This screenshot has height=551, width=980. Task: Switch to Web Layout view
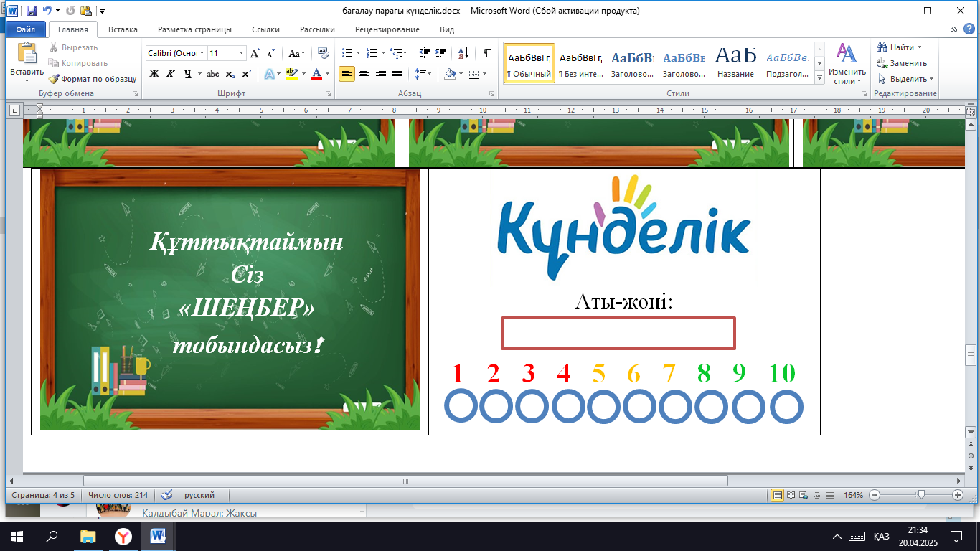click(804, 495)
